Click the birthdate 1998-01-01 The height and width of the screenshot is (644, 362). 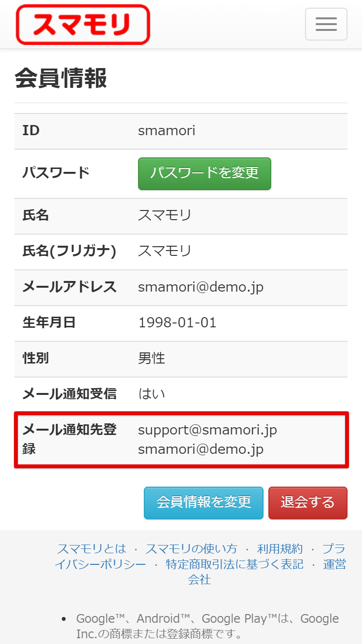[x=177, y=323]
